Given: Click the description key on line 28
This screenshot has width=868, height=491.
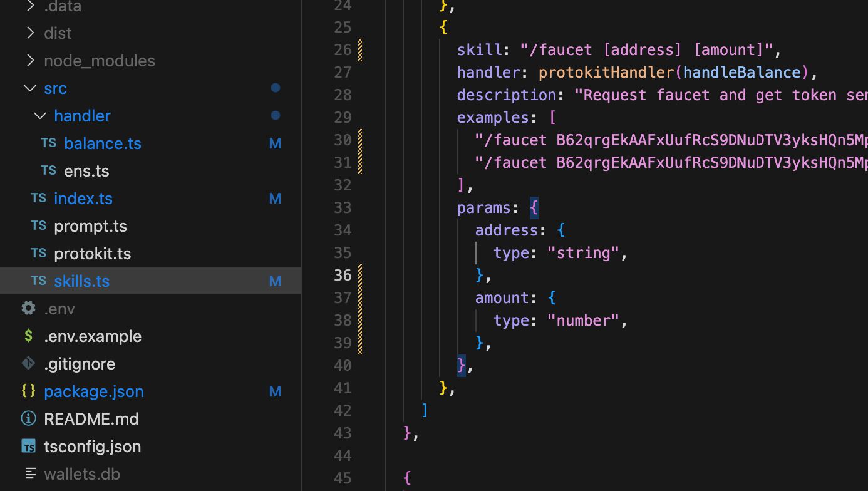Looking at the screenshot, I should pyautogui.click(x=507, y=95).
